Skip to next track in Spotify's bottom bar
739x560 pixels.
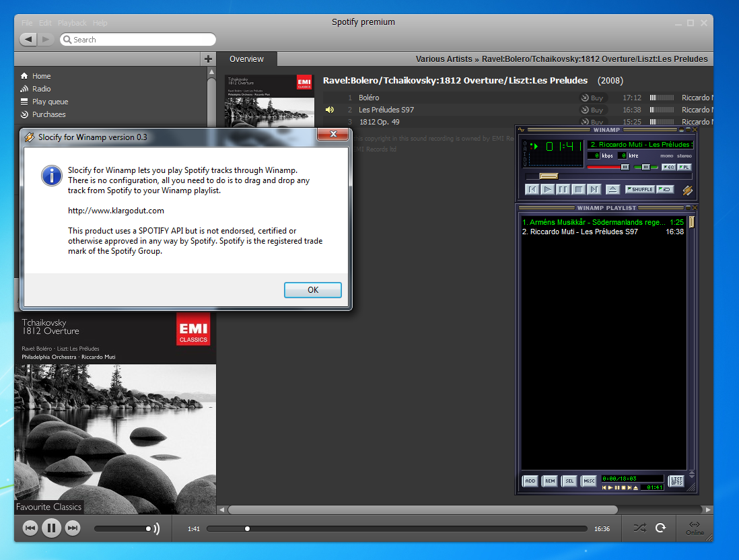click(73, 528)
